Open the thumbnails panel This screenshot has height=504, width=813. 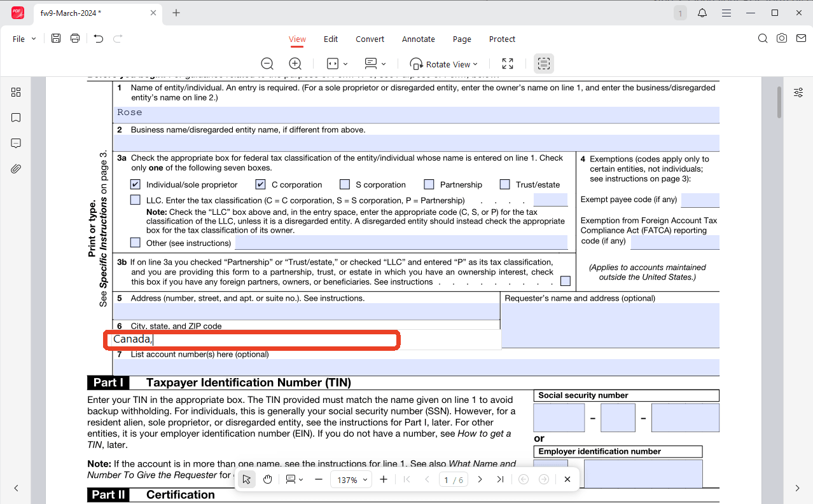point(16,92)
